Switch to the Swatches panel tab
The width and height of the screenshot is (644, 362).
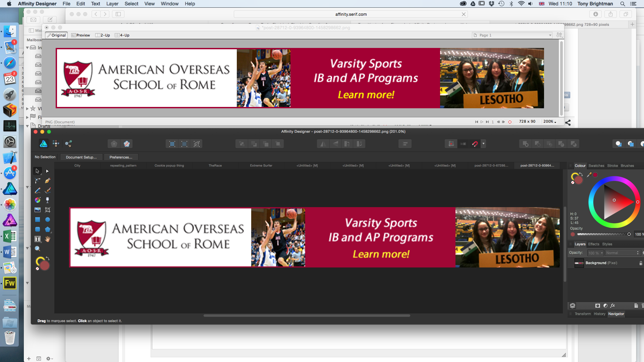[x=596, y=166]
